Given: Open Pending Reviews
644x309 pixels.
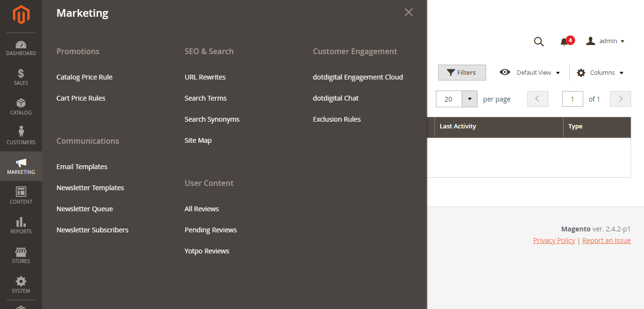Looking at the screenshot, I should tap(211, 230).
